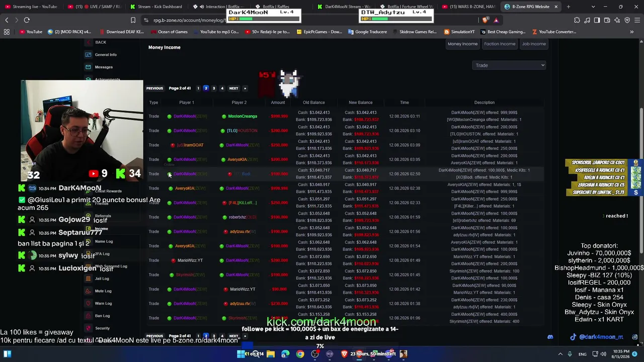
Task: Open the Mute Log sidebar icon
Action: 89,291
